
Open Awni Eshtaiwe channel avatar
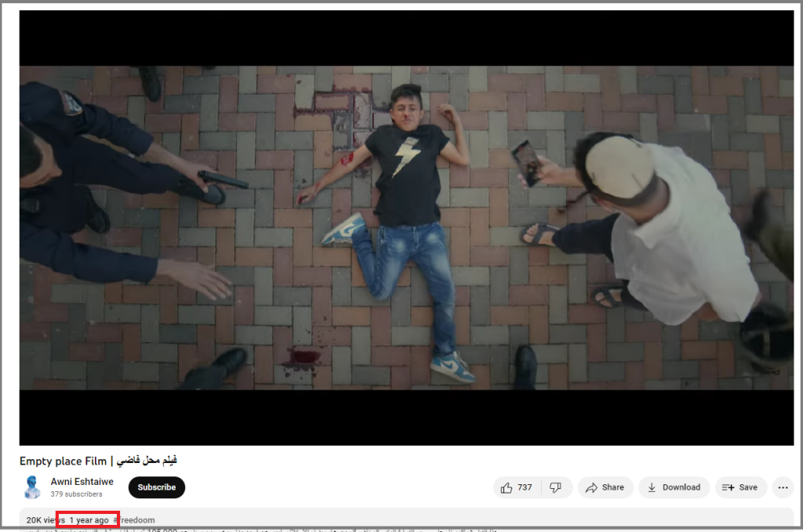coord(32,487)
